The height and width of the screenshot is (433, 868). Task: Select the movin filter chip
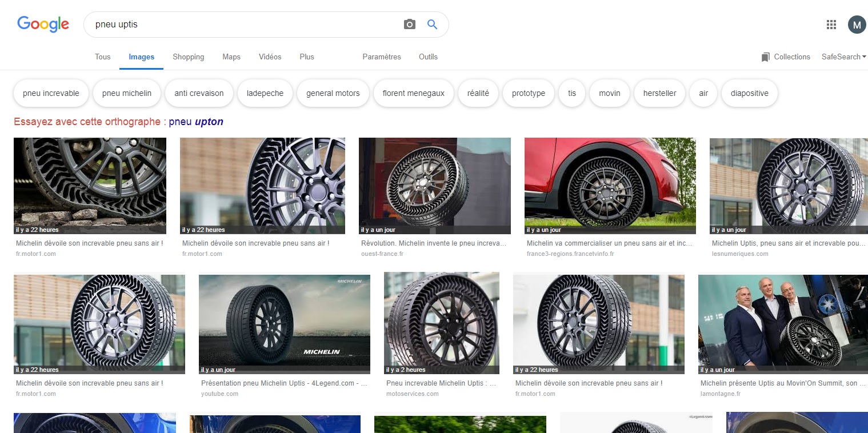(610, 93)
